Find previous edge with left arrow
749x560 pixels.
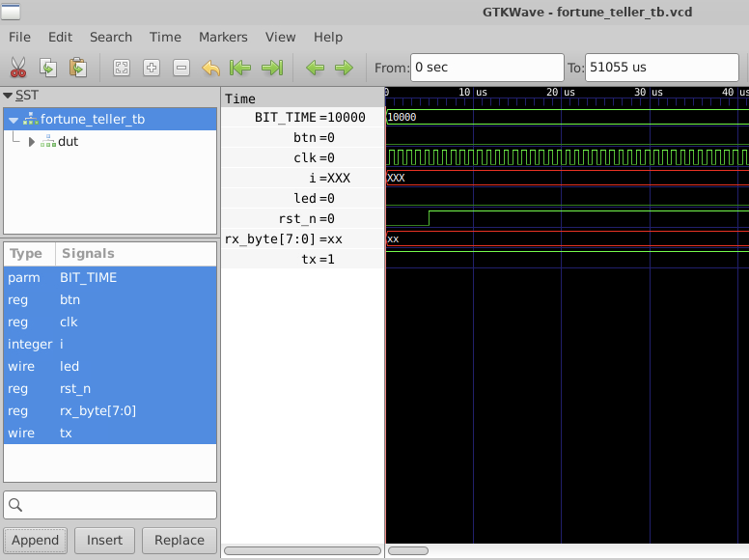315,68
